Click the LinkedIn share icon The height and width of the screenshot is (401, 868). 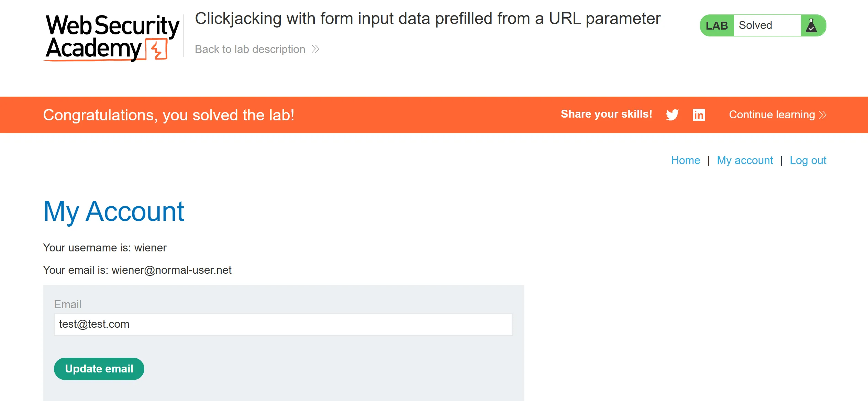coord(699,115)
